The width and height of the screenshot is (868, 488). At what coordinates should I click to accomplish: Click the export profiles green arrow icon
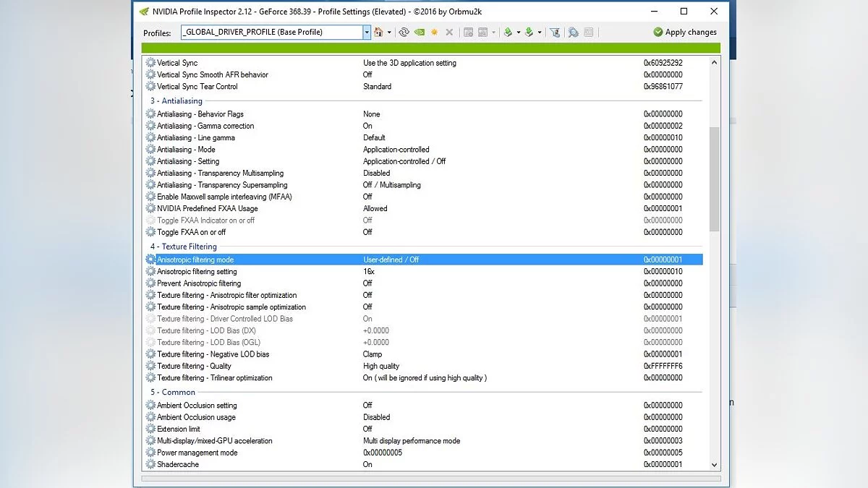(x=508, y=32)
